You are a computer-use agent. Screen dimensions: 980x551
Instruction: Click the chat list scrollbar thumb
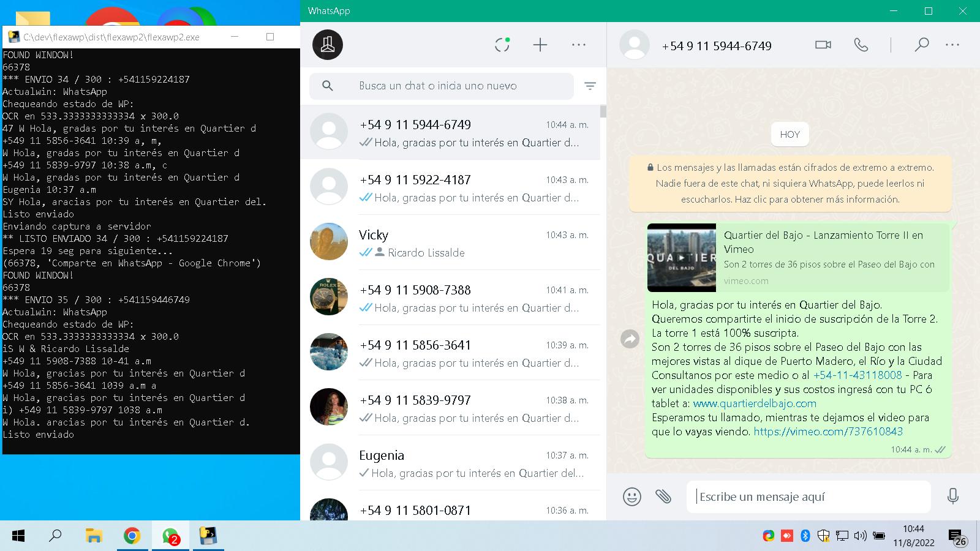click(603, 111)
